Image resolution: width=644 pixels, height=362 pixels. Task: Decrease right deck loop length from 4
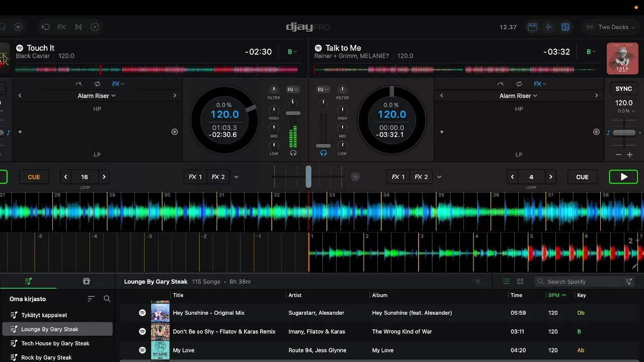point(512,177)
